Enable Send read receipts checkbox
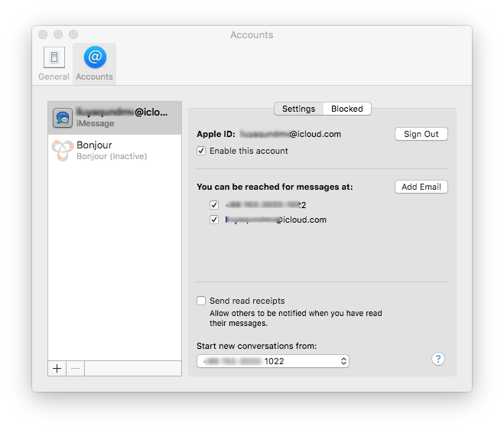Image resolution: width=504 pixels, height=430 pixels. click(x=201, y=301)
